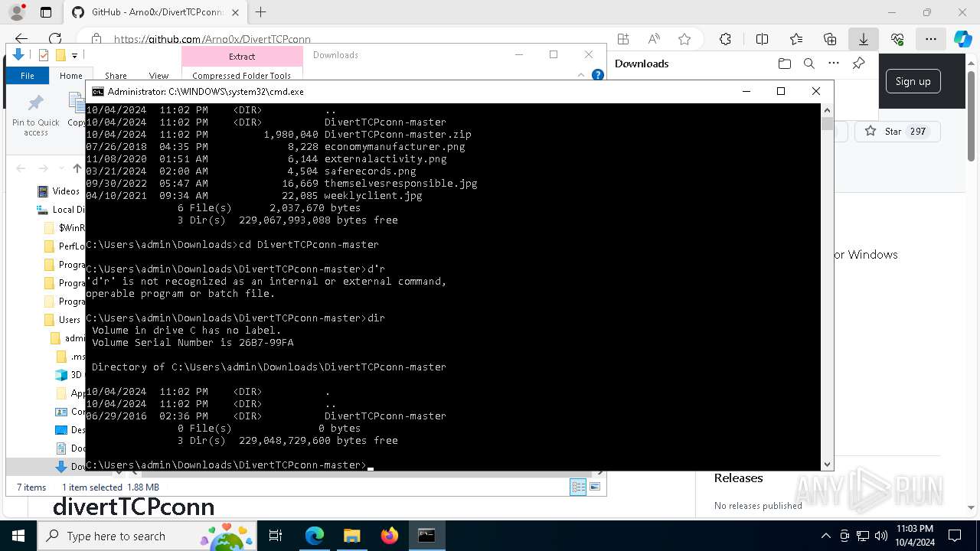
Task: Open the notification center icon
Action: tap(955, 536)
